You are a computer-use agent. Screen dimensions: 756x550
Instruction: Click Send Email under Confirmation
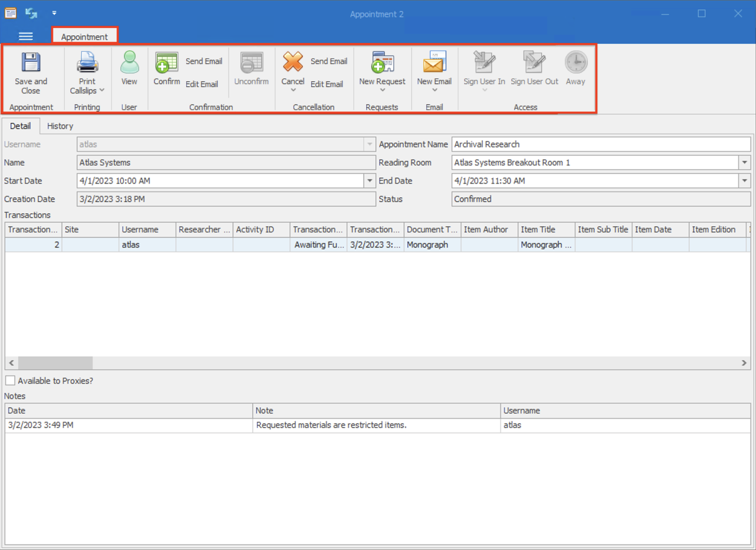(204, 61)
